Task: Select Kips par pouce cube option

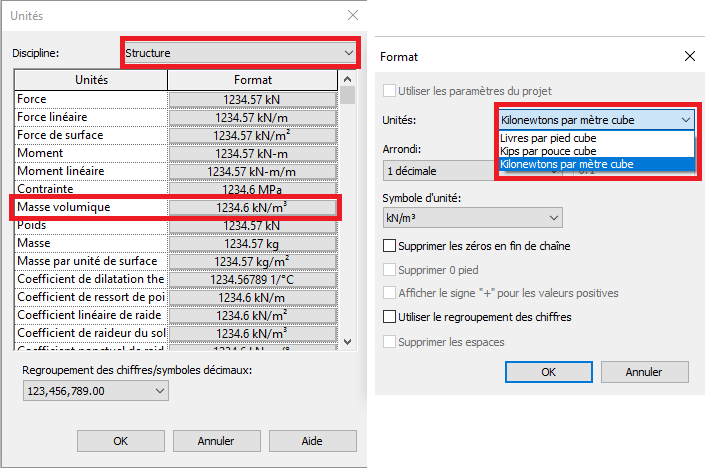Action: tap(548, 151)
